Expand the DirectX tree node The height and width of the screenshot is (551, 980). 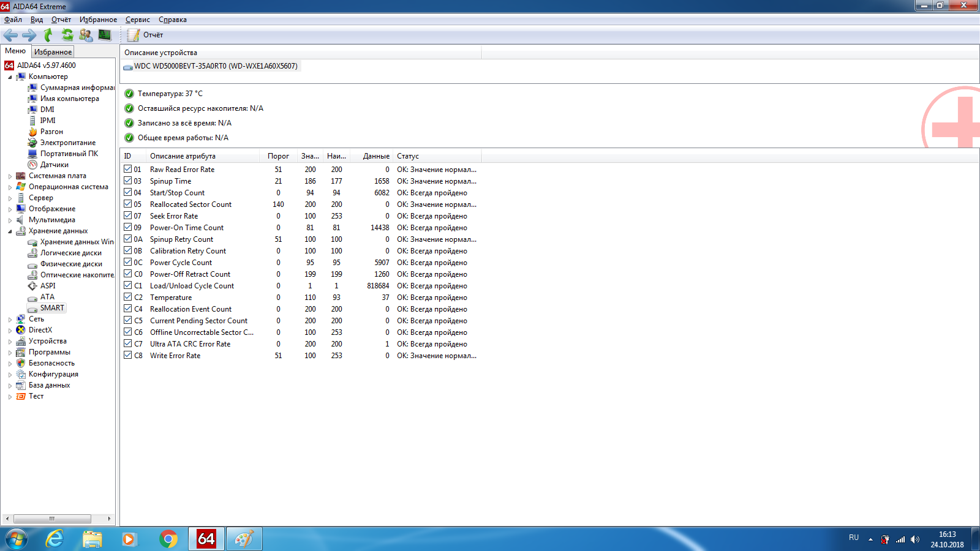(10, 331)
